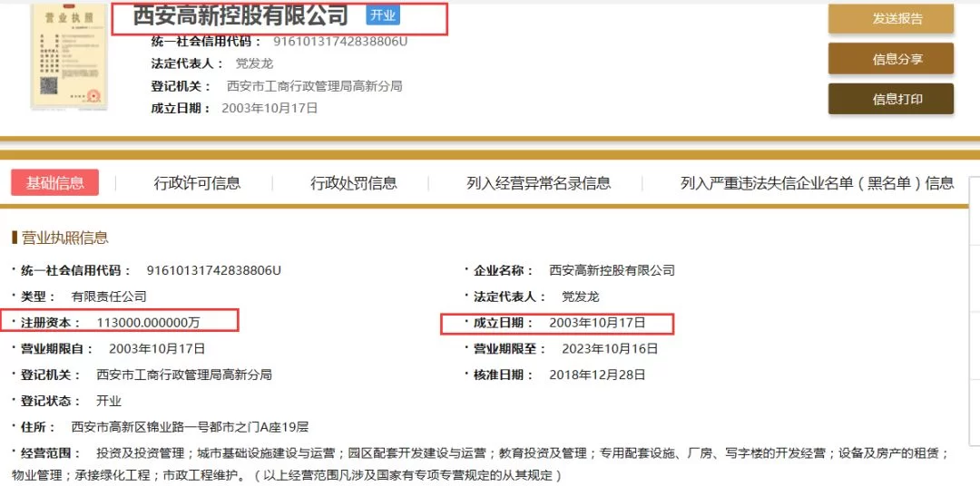Click the company title 西安高新控股有限公司
This screenshot has height=486, width=980.
(x=240, y=15)
